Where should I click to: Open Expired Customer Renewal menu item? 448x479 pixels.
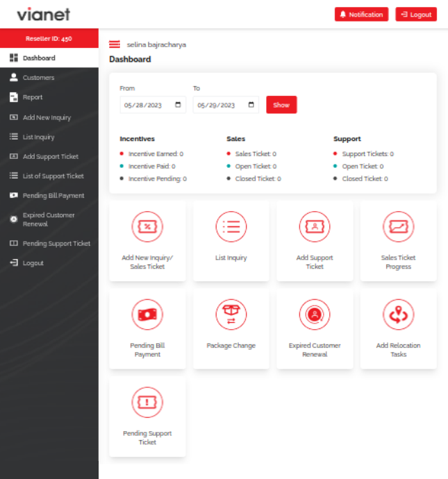tap(49, 219)
